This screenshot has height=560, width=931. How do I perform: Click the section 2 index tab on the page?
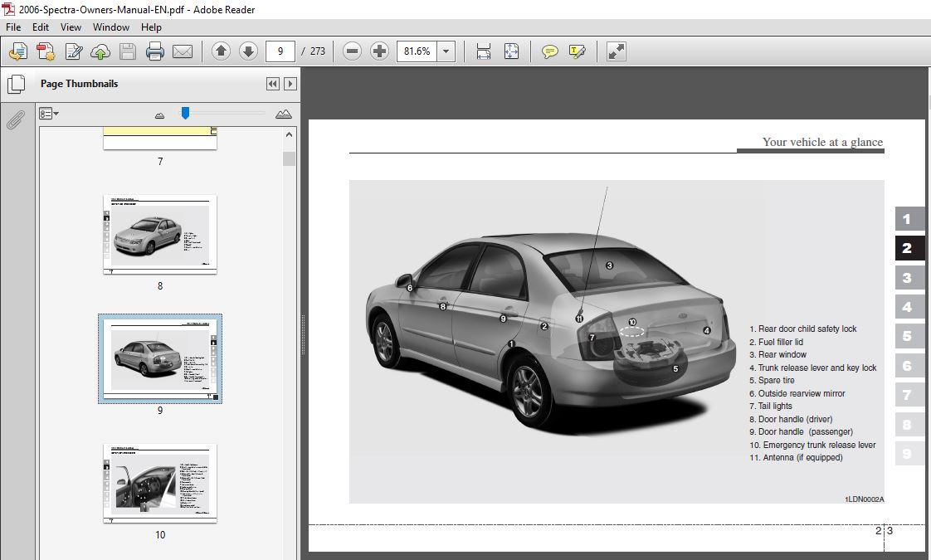tap(909, 247)
